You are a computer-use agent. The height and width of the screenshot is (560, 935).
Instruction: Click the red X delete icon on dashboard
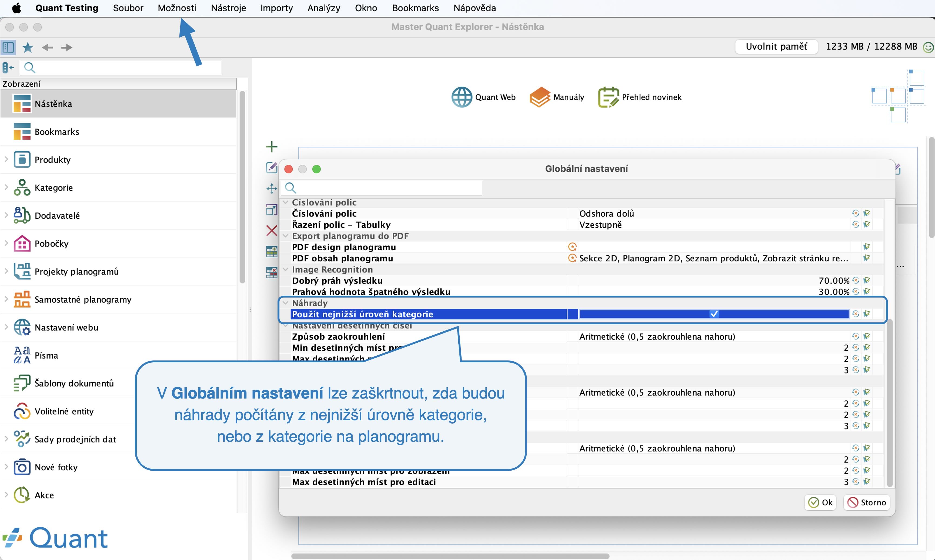[x=272, y=230]
